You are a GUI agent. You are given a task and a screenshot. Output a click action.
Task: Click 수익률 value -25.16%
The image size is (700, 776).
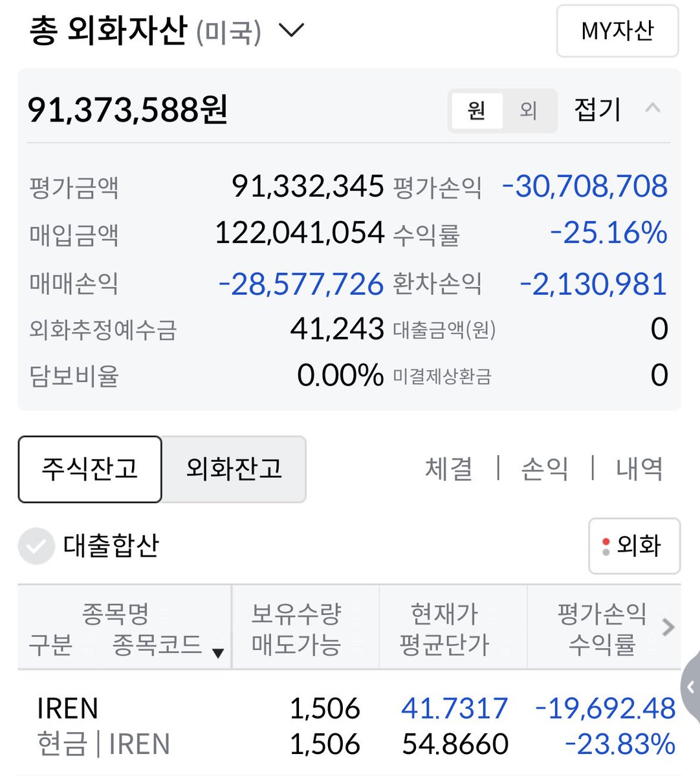pyautogui.click(x=609, y=233)
